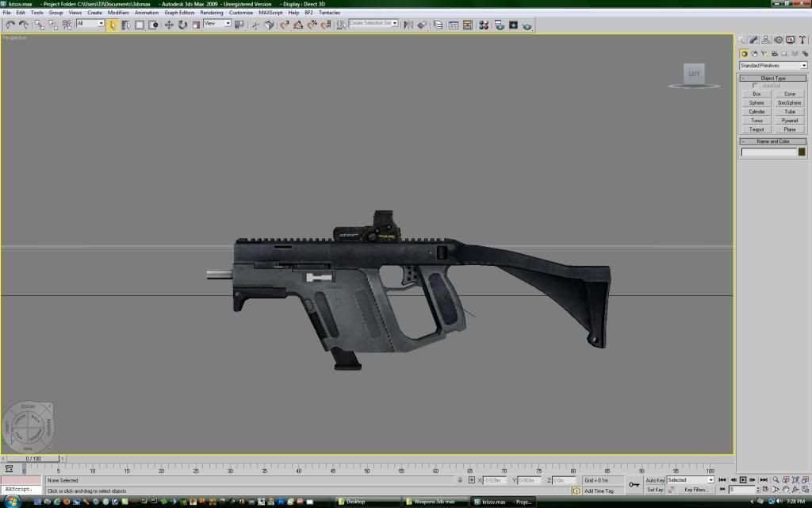This screenshot has height=508, width=812.
Task: Click the Mirror tool icon
Action: pos(408,25)
